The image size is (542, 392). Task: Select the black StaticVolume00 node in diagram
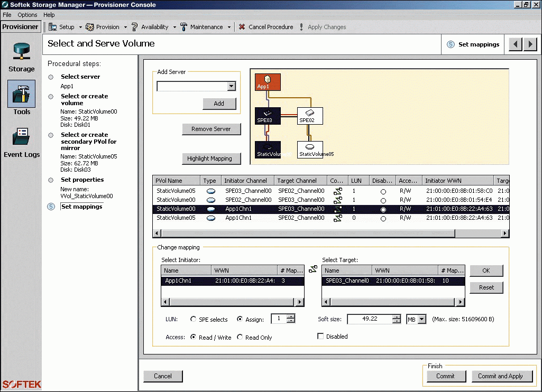click(268, 150)
